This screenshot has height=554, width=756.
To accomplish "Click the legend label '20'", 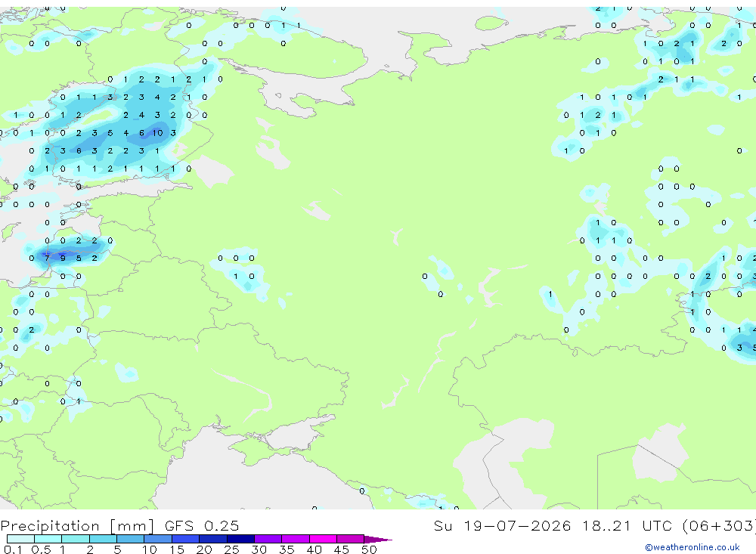I will coord(204,549).
